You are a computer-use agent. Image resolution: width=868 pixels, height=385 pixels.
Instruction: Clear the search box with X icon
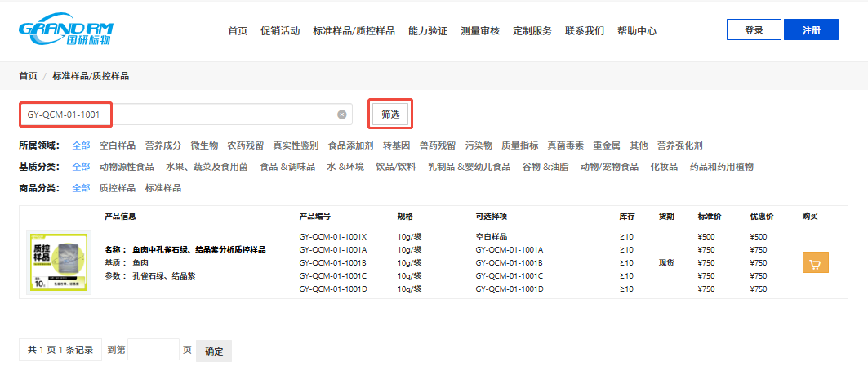342,114
